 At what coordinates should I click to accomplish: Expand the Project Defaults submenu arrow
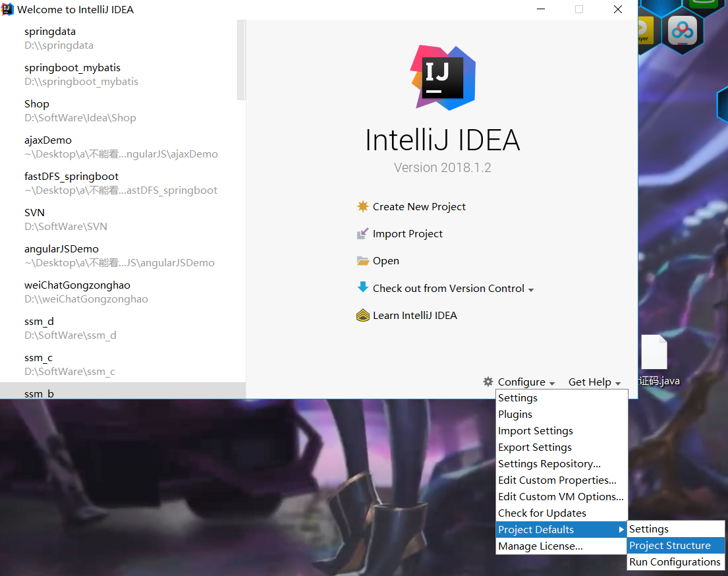click(621, 530)
